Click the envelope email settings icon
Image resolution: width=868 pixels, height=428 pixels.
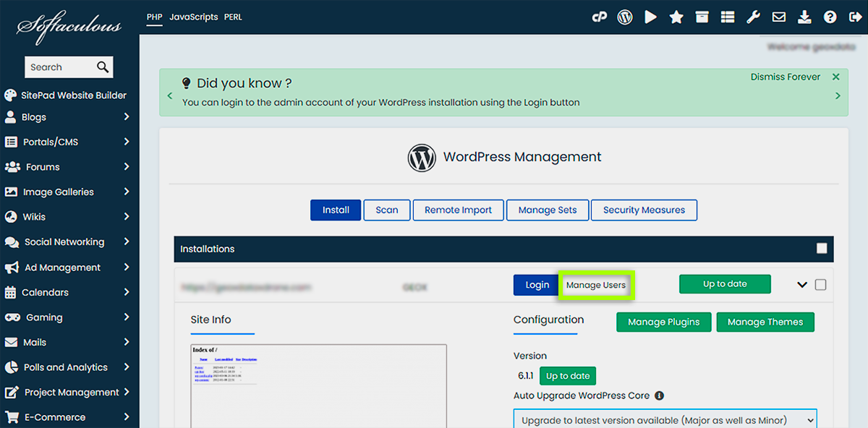(778, 17)
